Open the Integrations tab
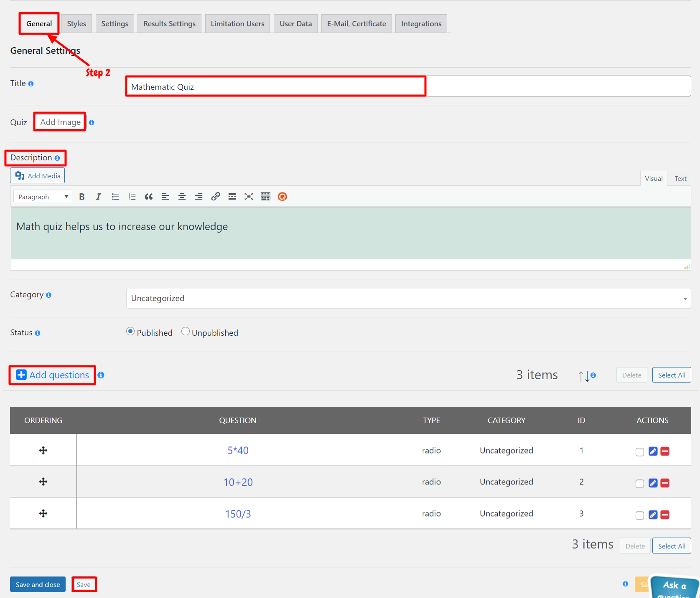The height and width of the screenshot is (598, 700). (421, 24)
